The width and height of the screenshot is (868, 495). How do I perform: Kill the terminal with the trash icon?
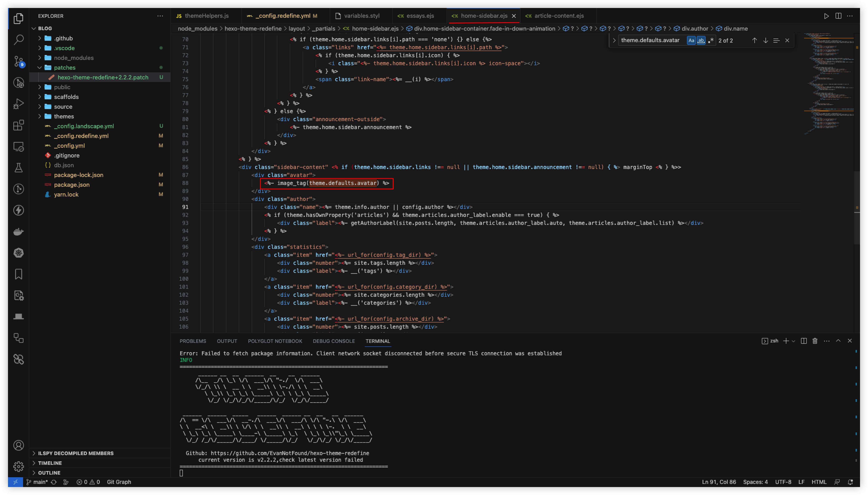(x=814, y=341)
